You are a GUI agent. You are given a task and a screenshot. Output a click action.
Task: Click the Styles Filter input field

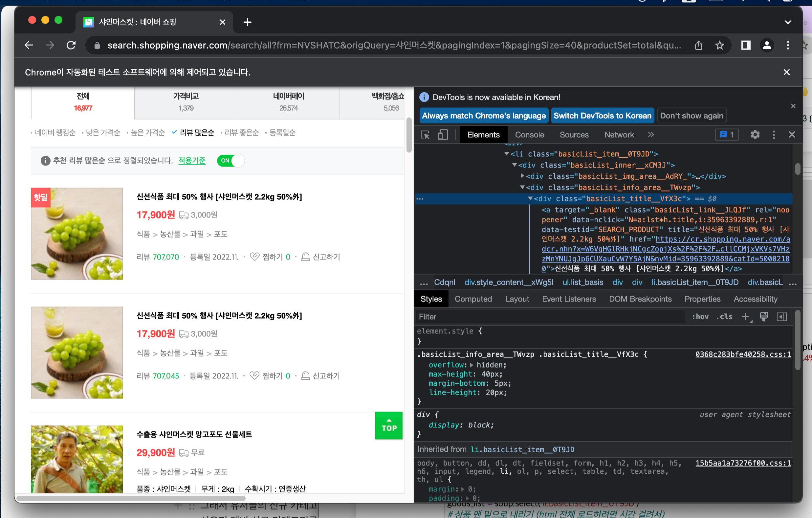[551, 317]
